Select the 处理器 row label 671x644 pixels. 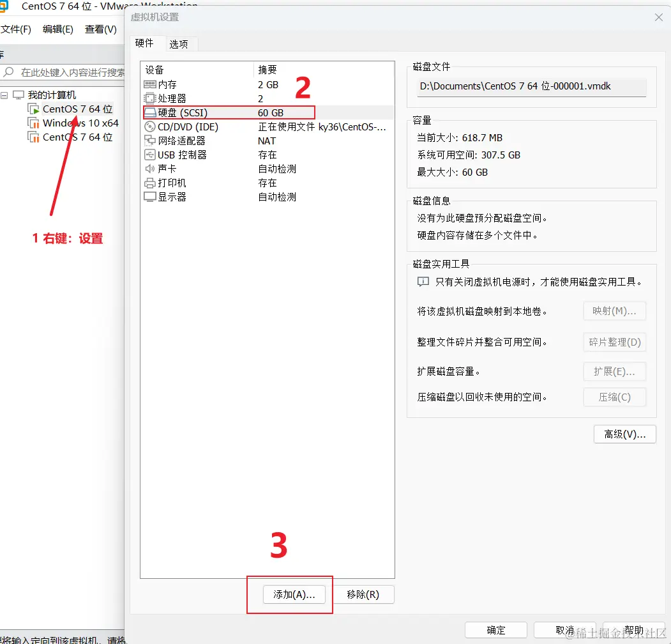[x=172, y=98]
